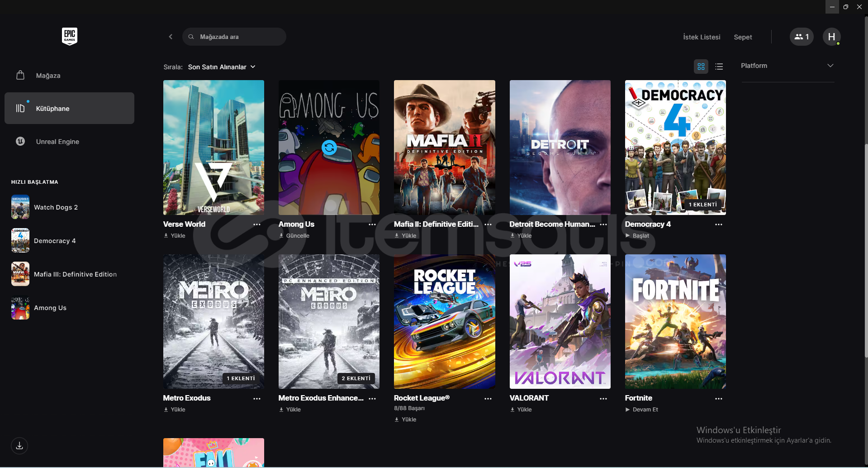The image size is (868, 468).
Task: Click the search magnifier icon
Action: (x=191, y=37)
